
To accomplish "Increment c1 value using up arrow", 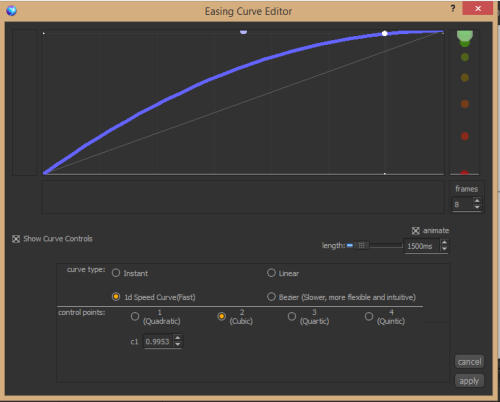I will [x=178, y=338].
